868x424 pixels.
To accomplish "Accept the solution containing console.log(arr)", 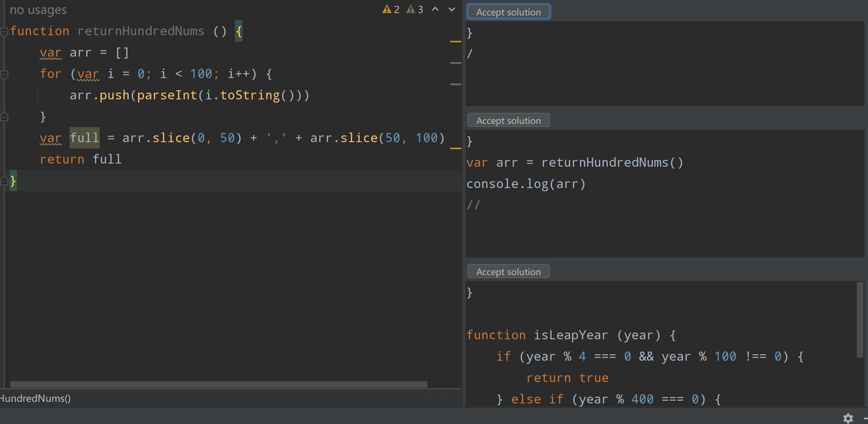I will coord(508,120).
